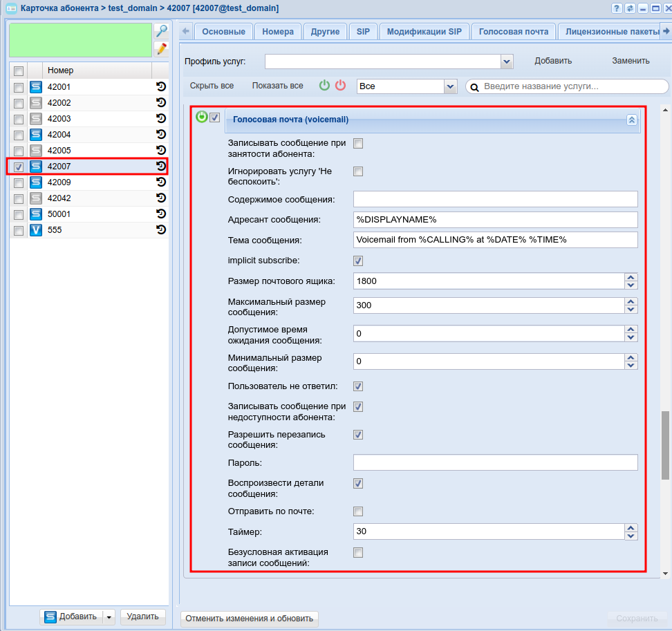This screenshot has width=672, height=631.
Task: Click the pencil edit icon
Action: (x=160, y=48)
